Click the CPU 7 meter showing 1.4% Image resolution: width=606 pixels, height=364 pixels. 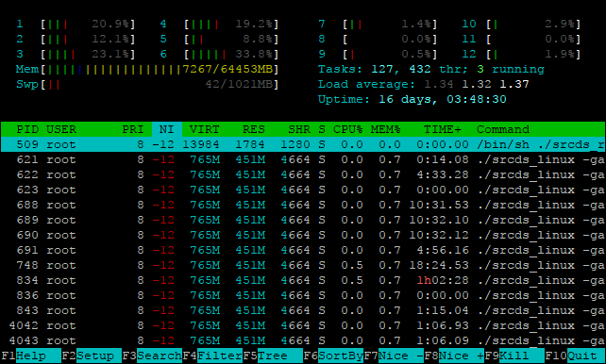pyautogui.click(x=378, y=24)
